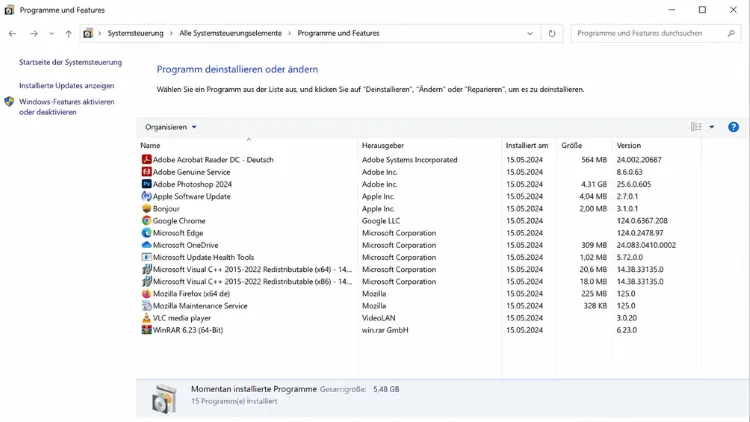This screenshot has width=750, height=422.
Task: Open Startseite der Systemsteuerung link
Action: pyautogui.click(x=70, y=62)
